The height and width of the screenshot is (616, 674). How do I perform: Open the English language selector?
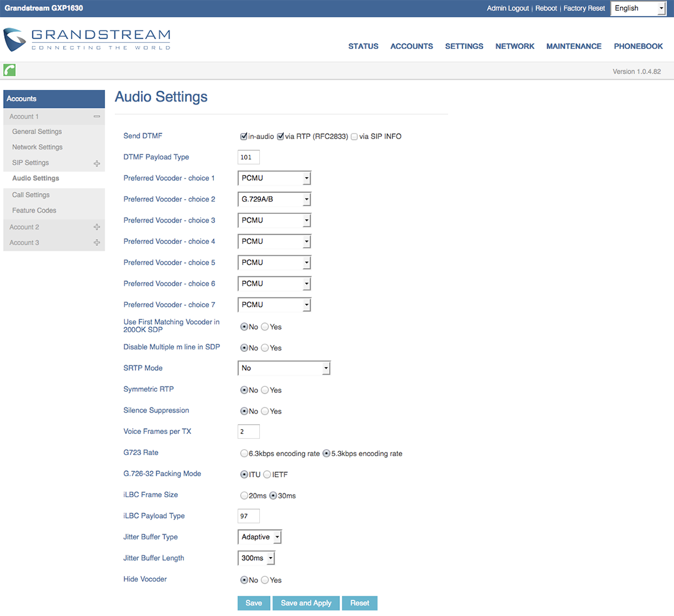click(638, 8)
